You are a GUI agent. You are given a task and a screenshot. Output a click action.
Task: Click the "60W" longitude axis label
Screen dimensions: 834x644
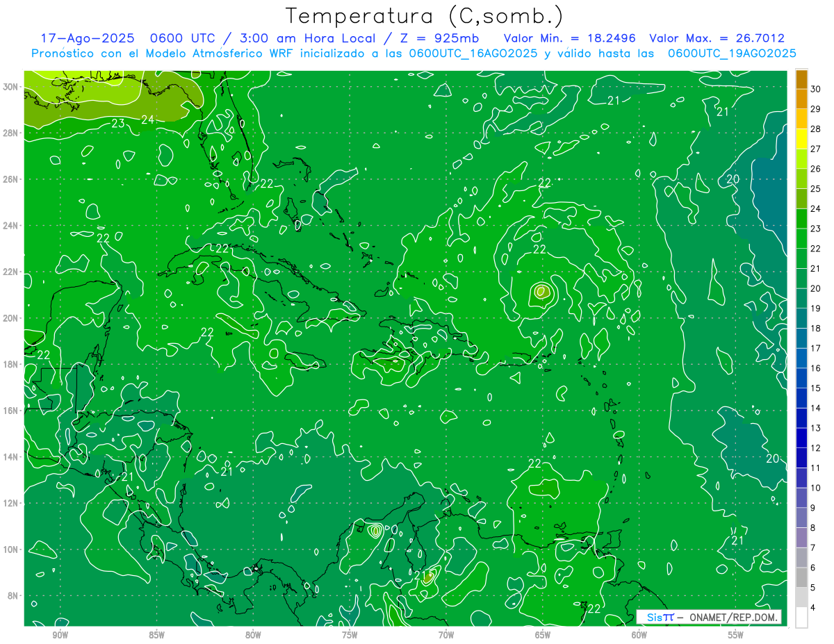(x=639, y=635)
